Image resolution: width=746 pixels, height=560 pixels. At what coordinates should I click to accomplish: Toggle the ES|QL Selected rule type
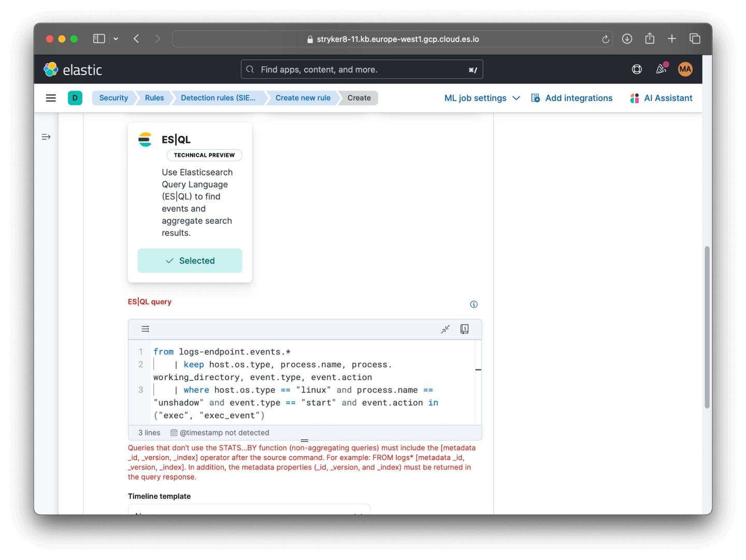click(190, 261)
